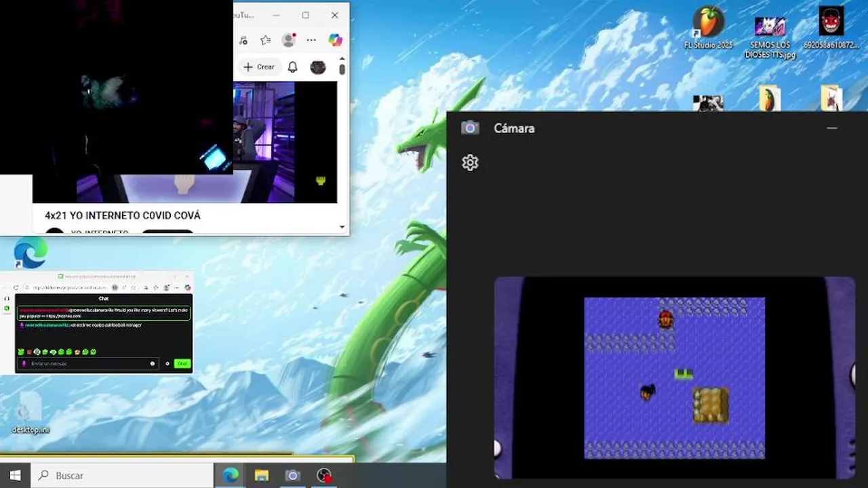The width and height of the screenshot is (868, 488).
Task: Click the Copilot icon in chat browser window
Action: click(188, 287)
